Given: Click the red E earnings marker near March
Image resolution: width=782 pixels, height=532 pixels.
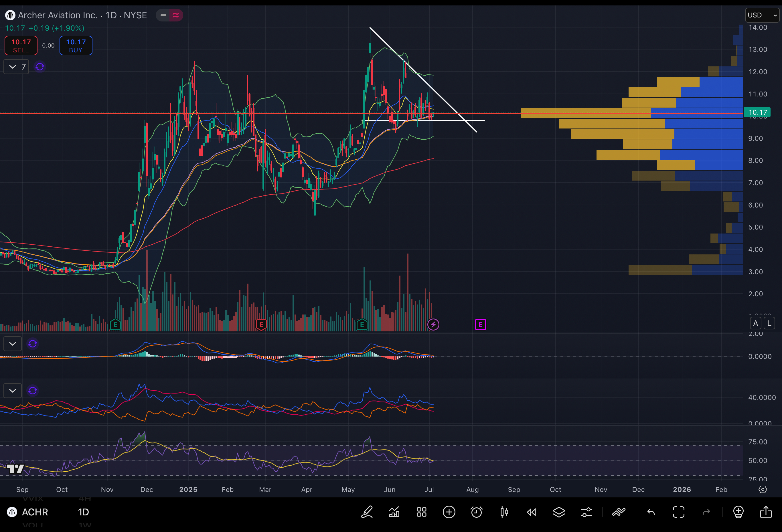Looking at the screenshot, I should [x=261, y=325].
